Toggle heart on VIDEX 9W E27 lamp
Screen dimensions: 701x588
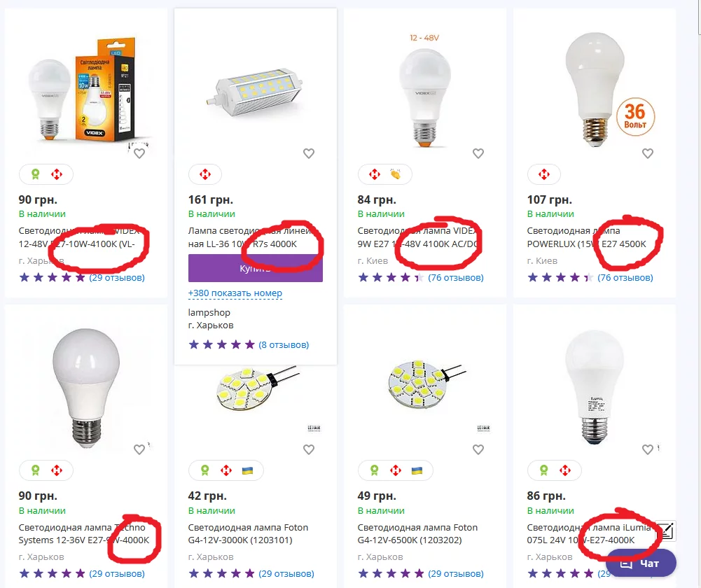pos(478,154)
